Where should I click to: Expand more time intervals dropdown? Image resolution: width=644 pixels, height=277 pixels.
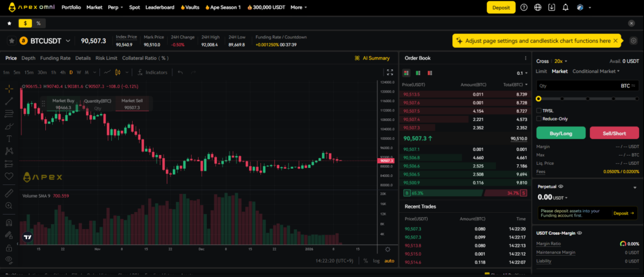tap(95, 72)
